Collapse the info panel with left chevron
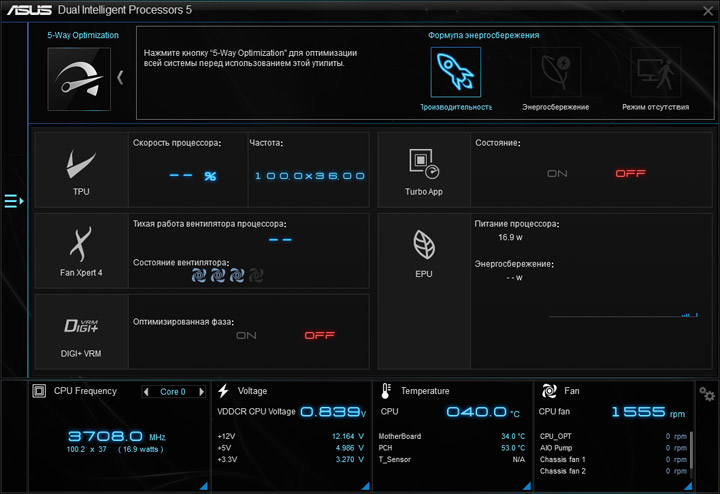Image resolution: width=720 pixels, height=494 pixels. tap(120, 78)
